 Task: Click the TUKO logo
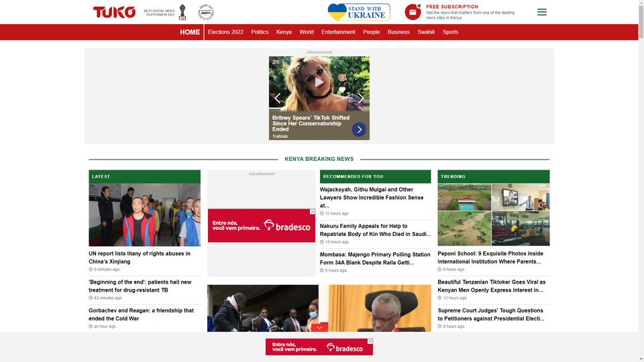(114, 12)
